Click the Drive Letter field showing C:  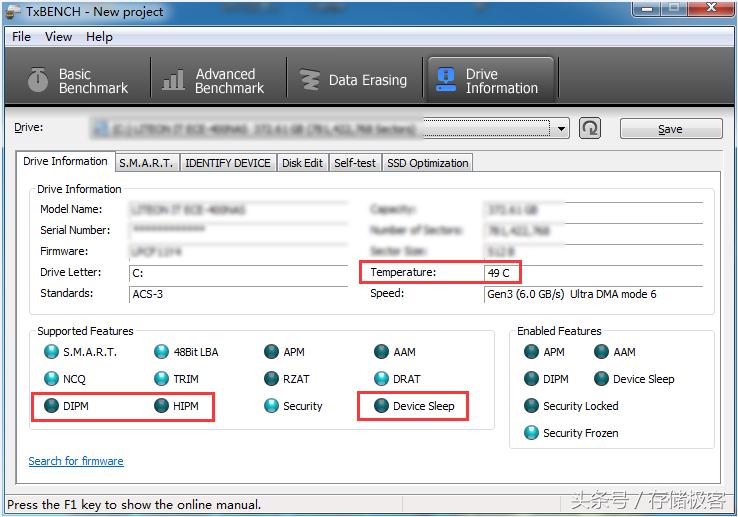click(238, 273)
